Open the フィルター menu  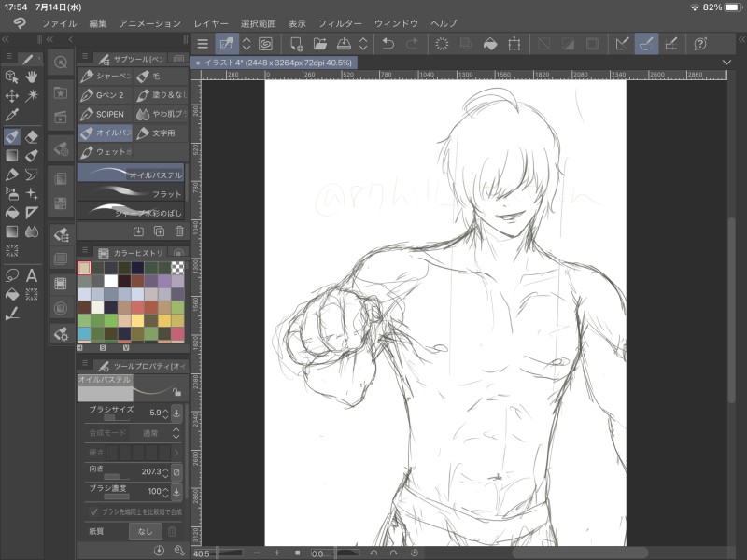coord(339,22)
